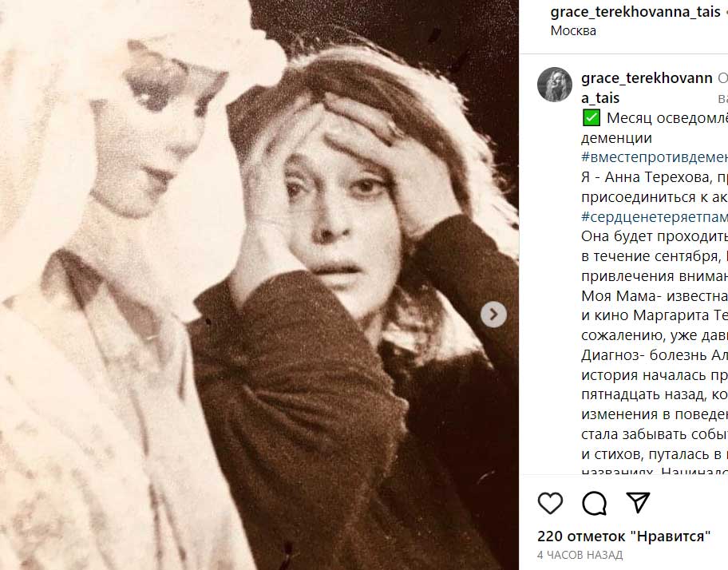Open comments via the speech bubble icon
This screenshot has height=570, width=728.
(x=594, y=503)
